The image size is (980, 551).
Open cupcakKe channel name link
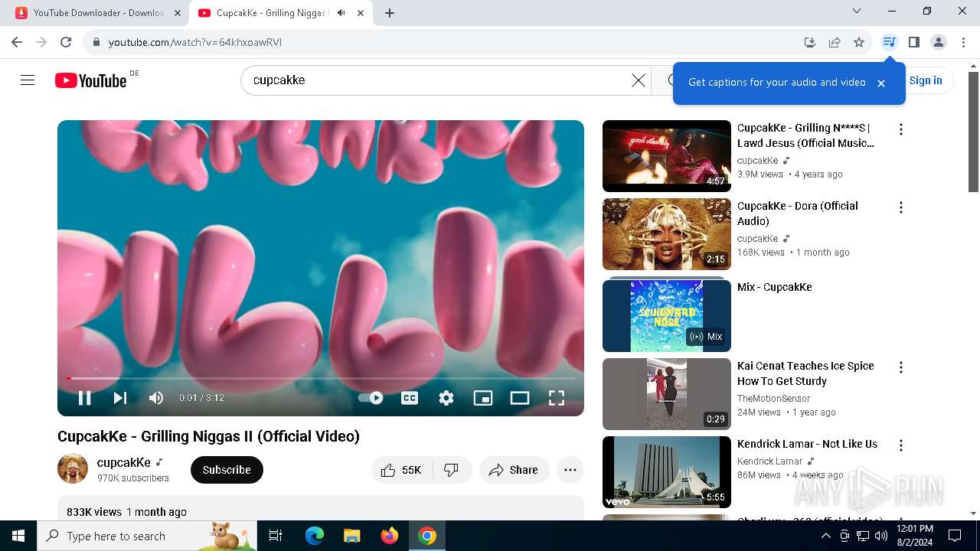(124, 462)
